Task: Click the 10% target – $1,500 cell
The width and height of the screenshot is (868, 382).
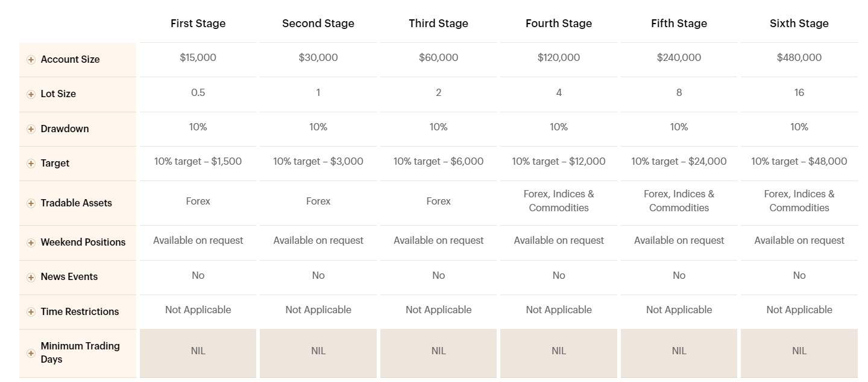Action: [x=198, y=162]
